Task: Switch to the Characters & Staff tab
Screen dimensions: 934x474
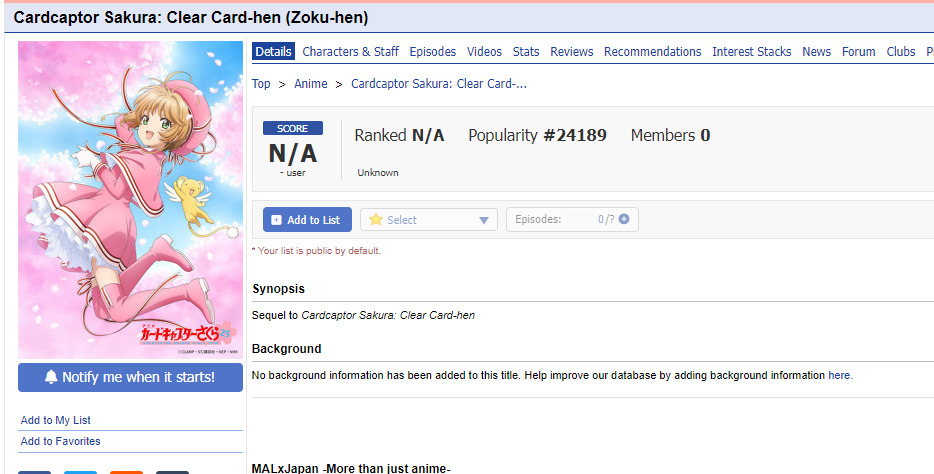Action: coord(350,52)
